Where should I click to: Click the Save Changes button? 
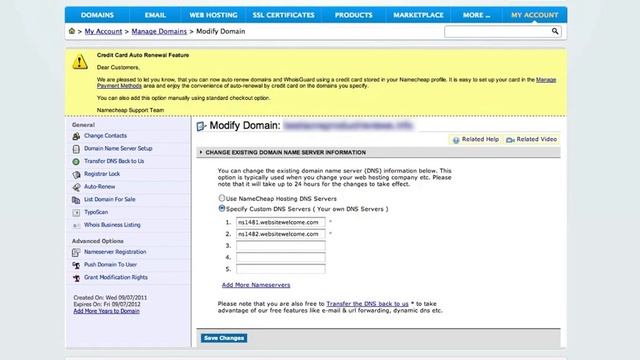224,338
